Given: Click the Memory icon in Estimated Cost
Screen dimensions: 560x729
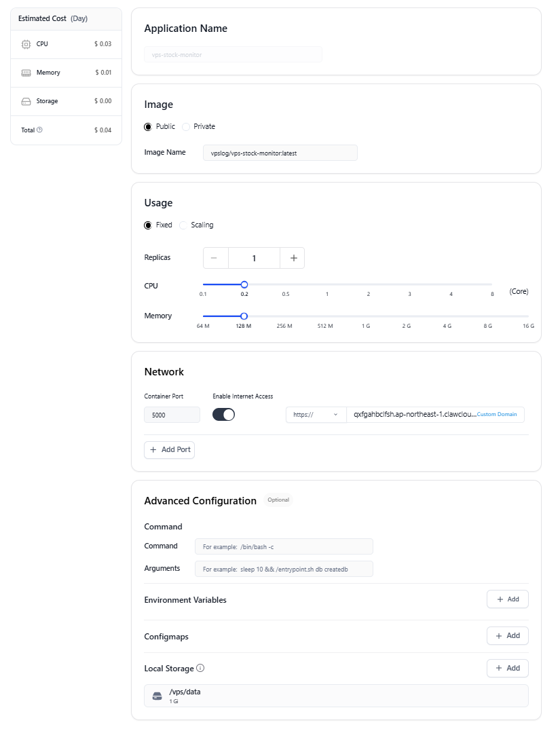Looking at the screenshot, I should (26, 73).
